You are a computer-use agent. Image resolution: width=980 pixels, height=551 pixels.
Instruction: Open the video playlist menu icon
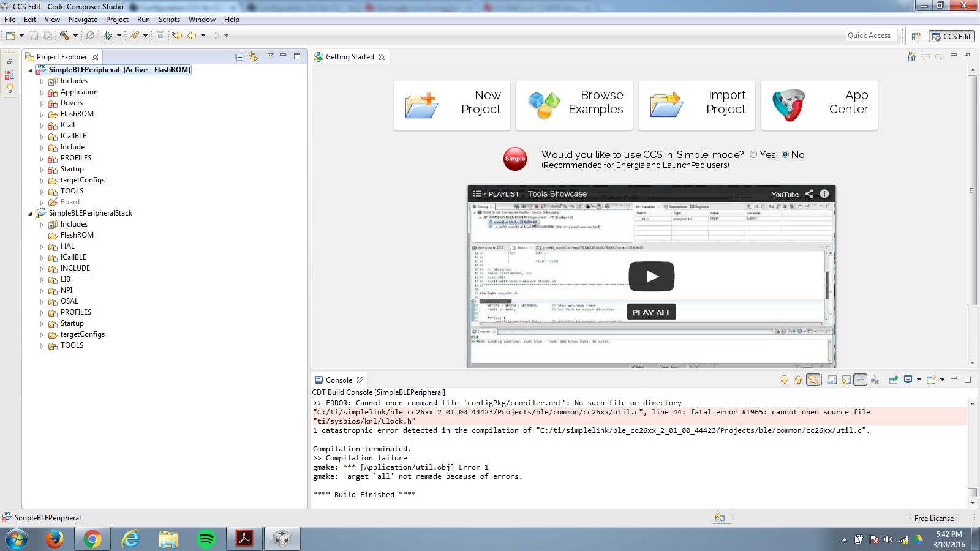click(478, 193)
